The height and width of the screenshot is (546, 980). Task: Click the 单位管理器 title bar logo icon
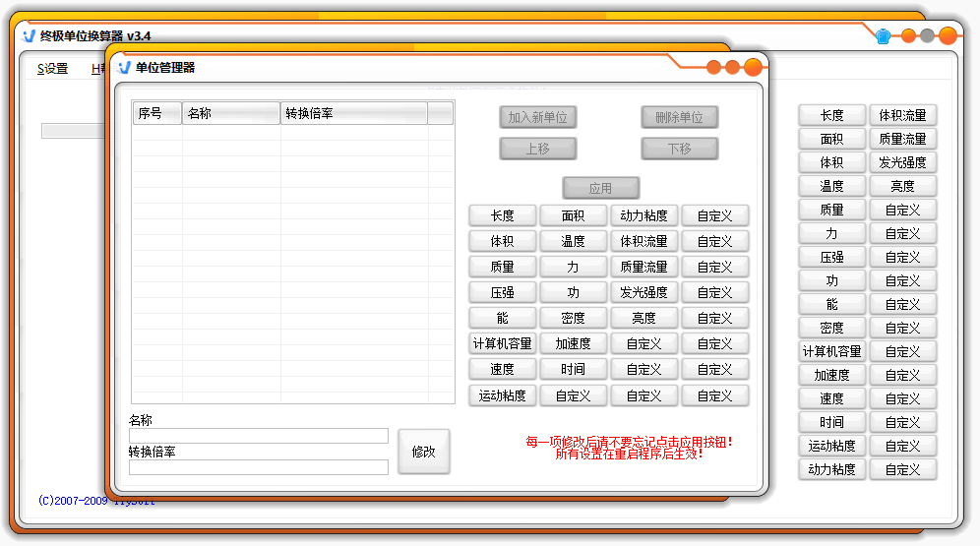[x=124, y=68]
